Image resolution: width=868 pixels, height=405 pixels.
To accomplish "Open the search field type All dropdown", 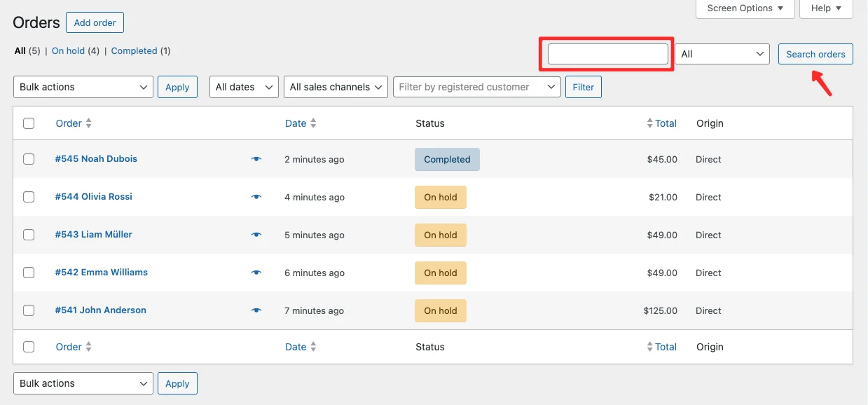I will pyautogui.click(x=722, y=54).
